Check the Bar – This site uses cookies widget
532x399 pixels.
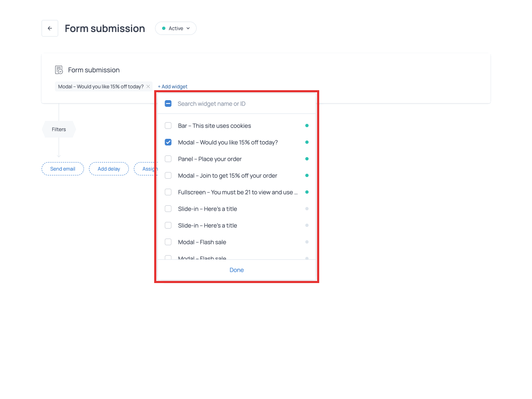click(x=168, y=125)
